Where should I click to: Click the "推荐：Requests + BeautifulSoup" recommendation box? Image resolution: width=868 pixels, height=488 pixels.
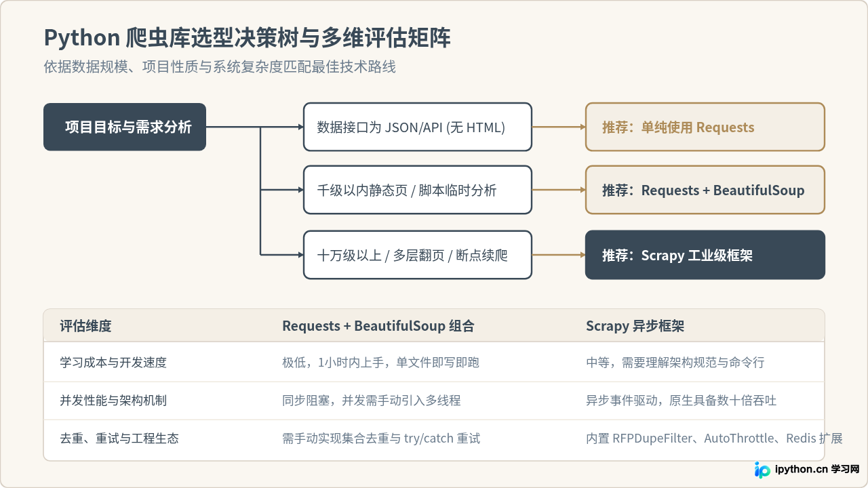pos(705,190)
